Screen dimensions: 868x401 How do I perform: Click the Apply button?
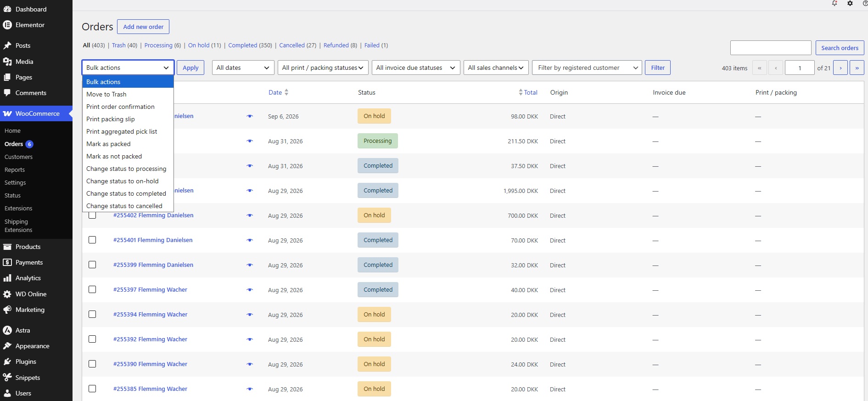(x=190, y=68)
